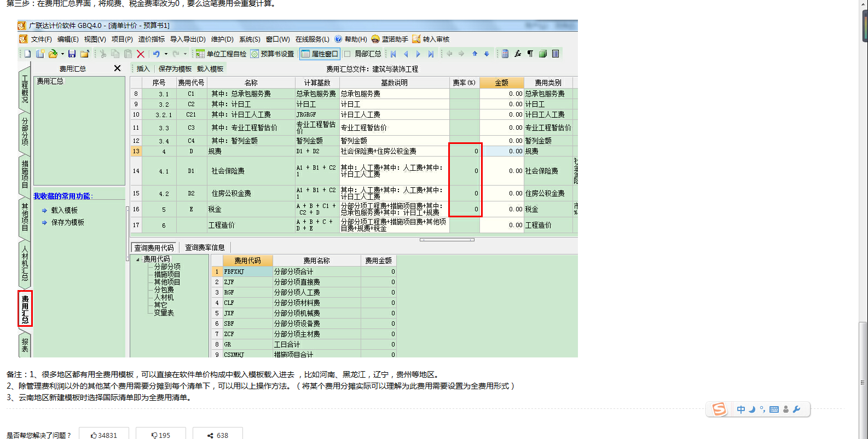Select the 费用汇总 vertical side tab
This screenshot has height=439, width=868.
pyautogui.click(x=25, y=309)
